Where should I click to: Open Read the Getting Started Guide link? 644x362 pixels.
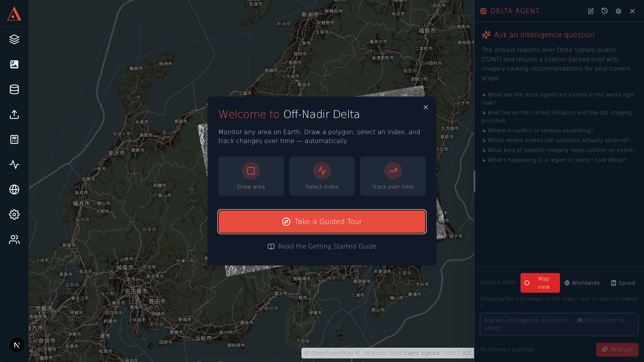[322, 246]
